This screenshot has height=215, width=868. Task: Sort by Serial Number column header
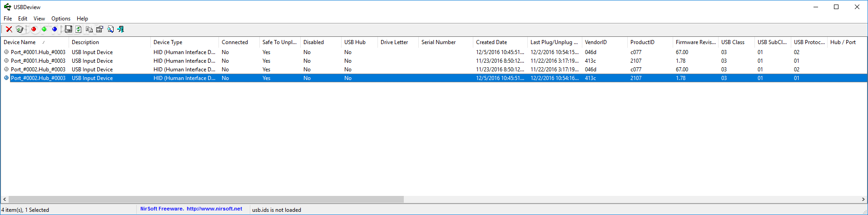(446, 42)
